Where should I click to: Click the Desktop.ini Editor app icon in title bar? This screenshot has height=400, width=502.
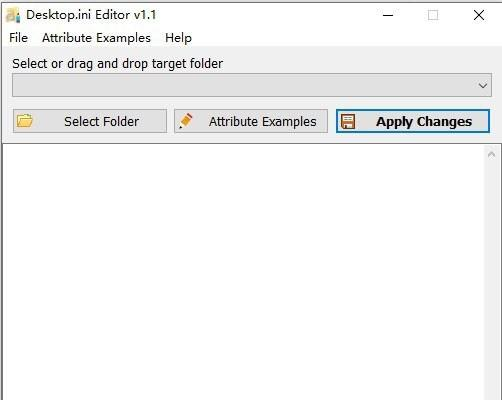(13, 15)
